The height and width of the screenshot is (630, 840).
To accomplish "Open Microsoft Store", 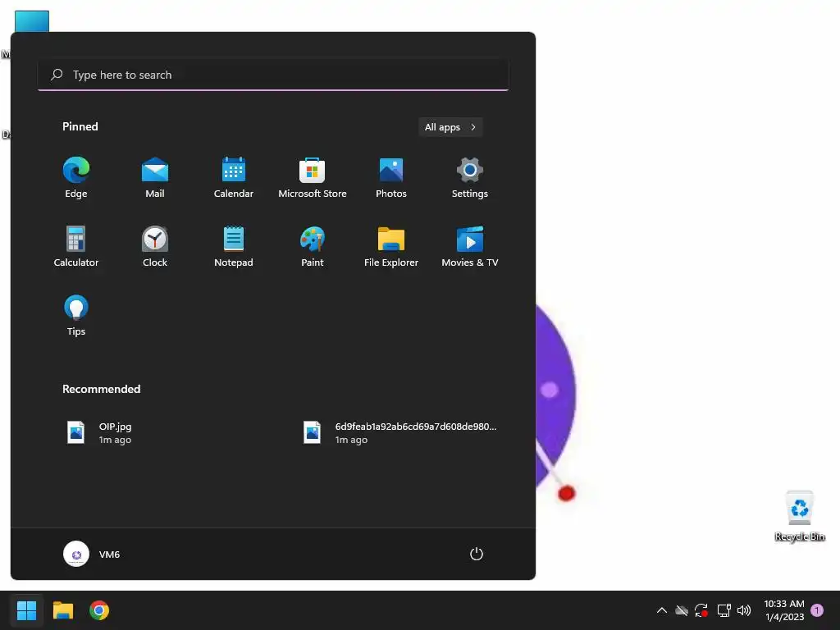I will 313,178.
